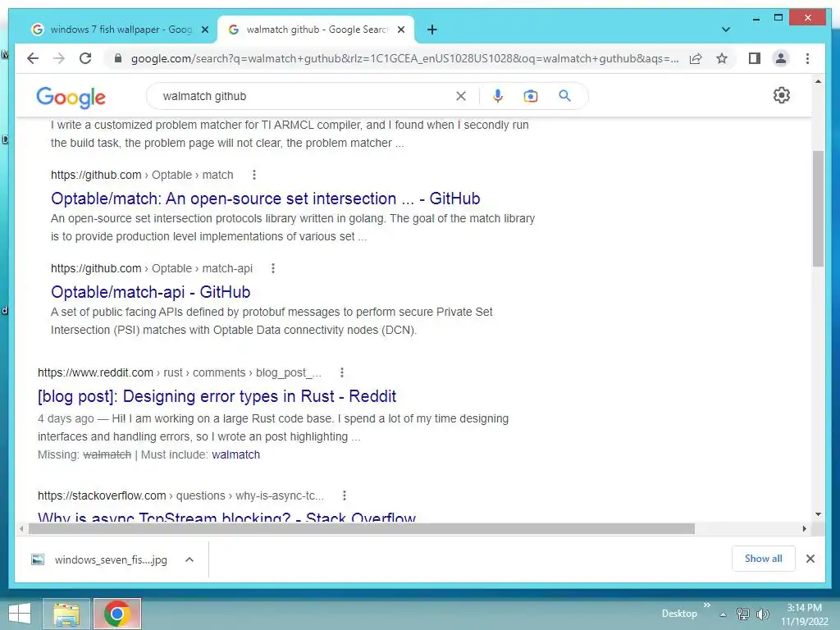Open the volume control in tray
This screenshot has width=840, height=630.
point(762,614)
